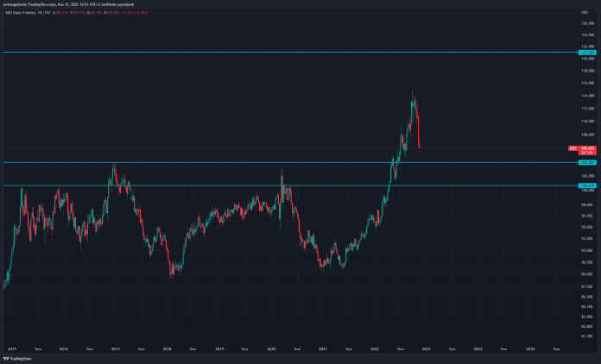
Task: Select the lower cyan horizontal line near 100
Action: [290, 185]
